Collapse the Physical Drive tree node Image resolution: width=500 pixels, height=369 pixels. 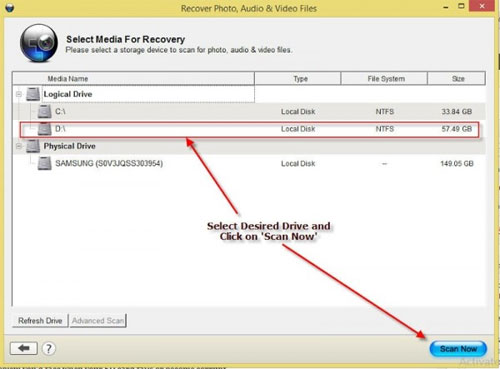(19, 146)
